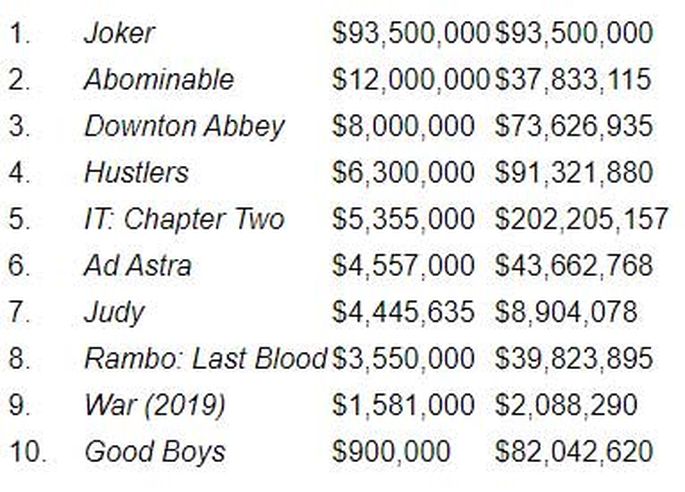This screenshot has height=492, width=685.
Task: Click the movie title Joker
Action: click(x=119, y=34)
